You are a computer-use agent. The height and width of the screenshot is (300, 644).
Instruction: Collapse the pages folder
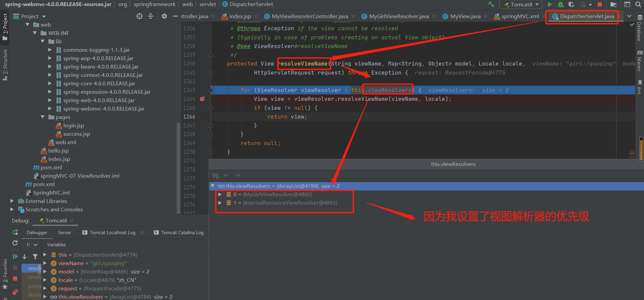click(43, 117)
